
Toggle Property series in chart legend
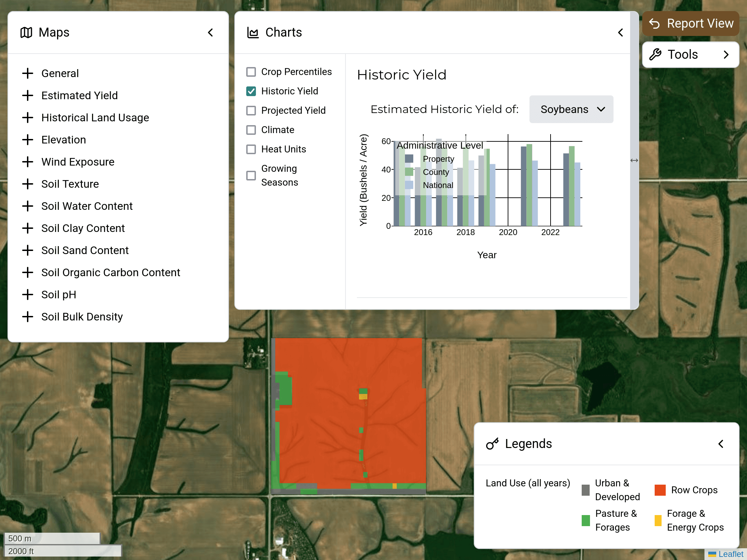coord(430,159)
